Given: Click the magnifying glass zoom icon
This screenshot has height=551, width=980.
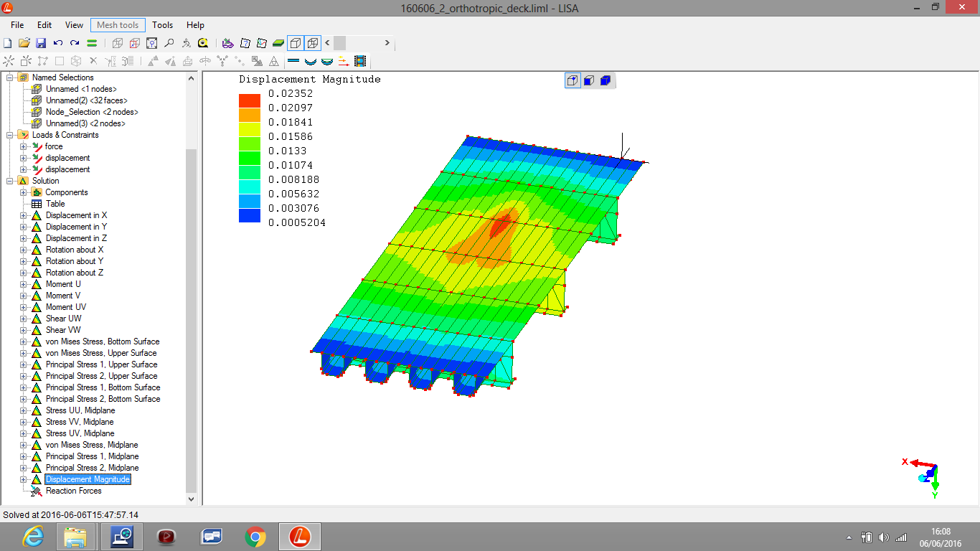Looking at the screenshot, I should [169, 43].
